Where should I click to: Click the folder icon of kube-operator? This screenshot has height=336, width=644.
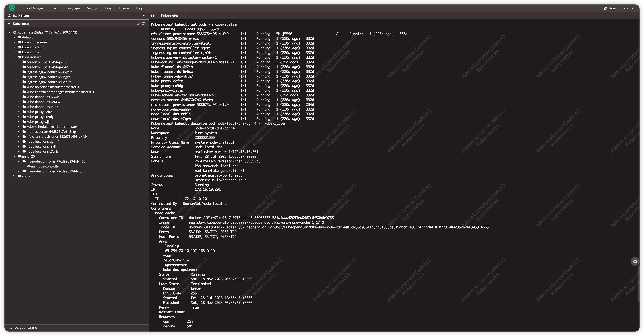pos(19,47)
